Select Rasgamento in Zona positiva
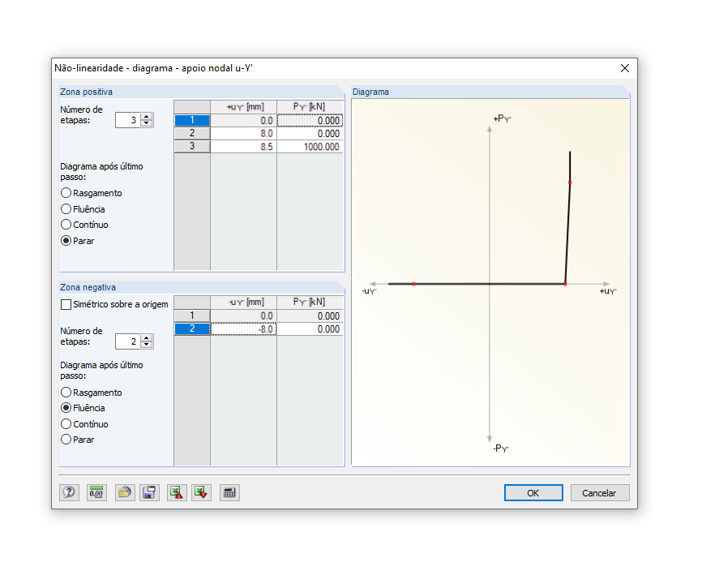The image size is (719, 588). (66, 193)
